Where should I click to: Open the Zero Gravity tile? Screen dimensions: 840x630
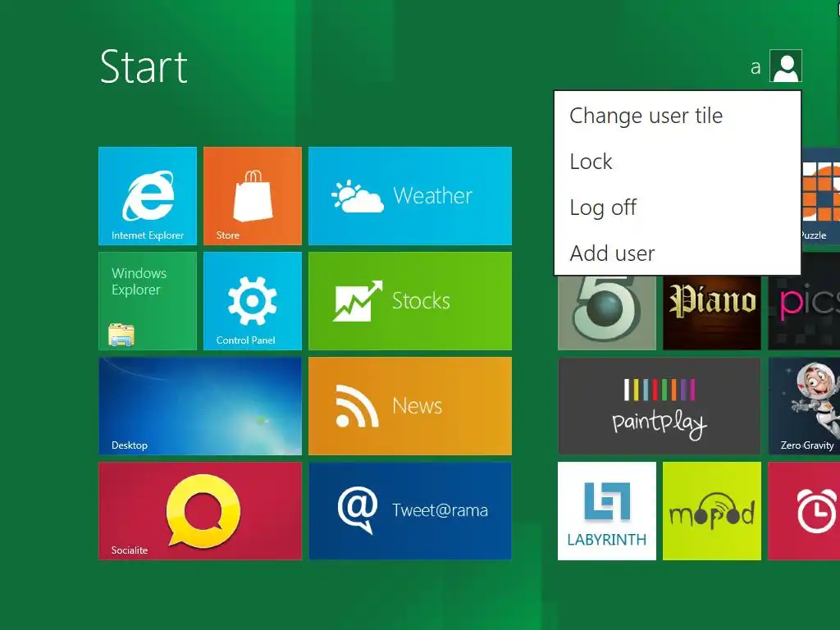804,405
